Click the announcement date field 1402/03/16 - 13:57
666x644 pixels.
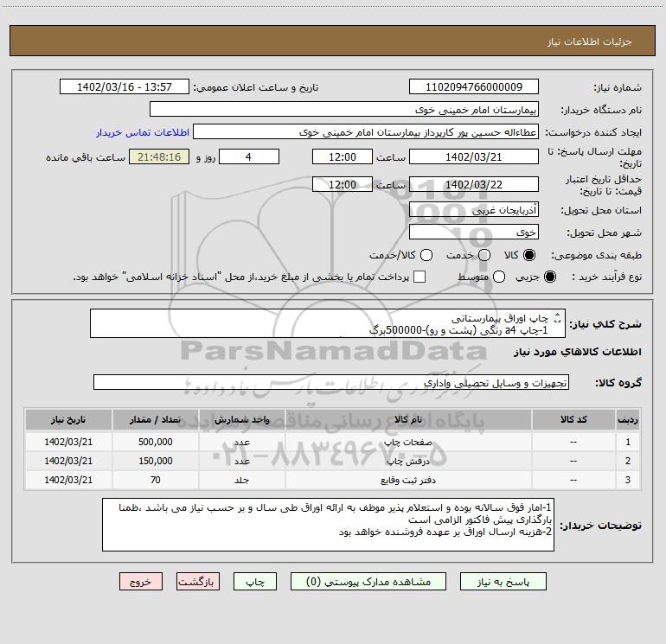point(125,87)
